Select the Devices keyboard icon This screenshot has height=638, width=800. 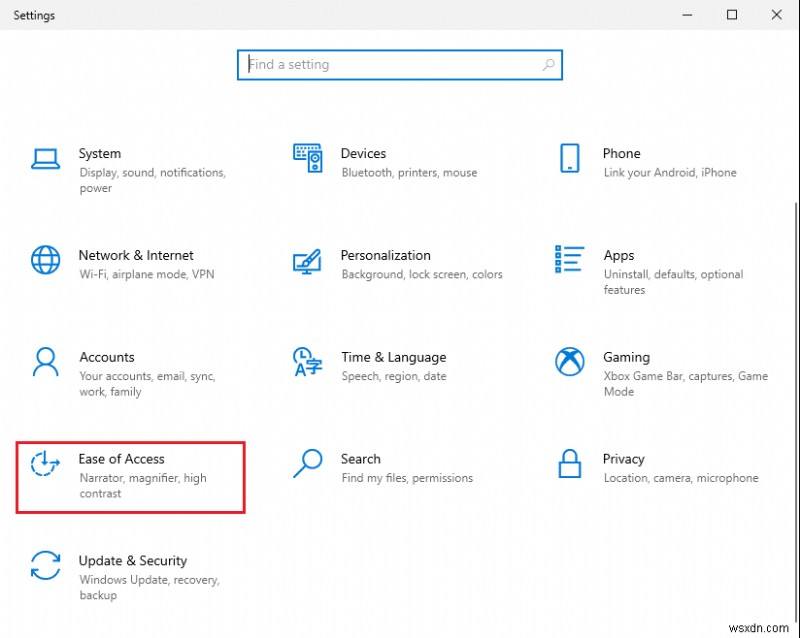click(307, 158)
